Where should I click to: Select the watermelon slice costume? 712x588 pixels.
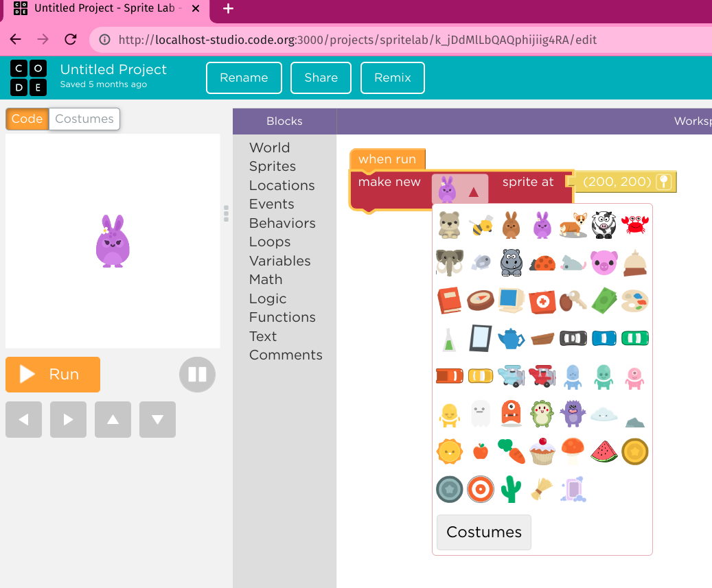tap(604, 451)
